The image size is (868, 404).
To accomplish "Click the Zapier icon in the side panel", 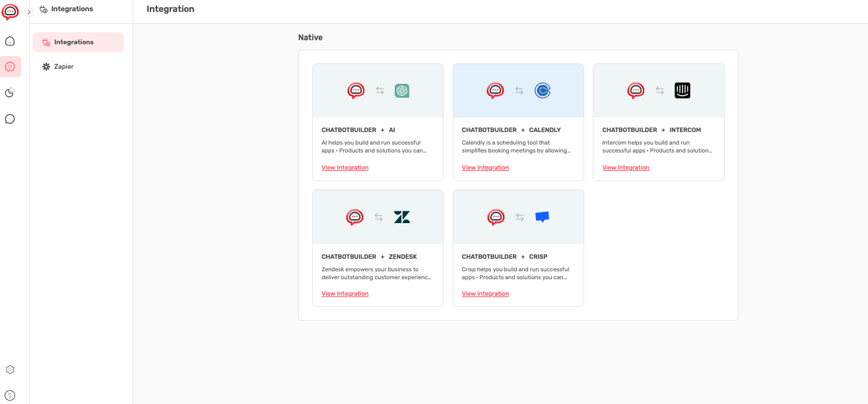I will (46, 66).
